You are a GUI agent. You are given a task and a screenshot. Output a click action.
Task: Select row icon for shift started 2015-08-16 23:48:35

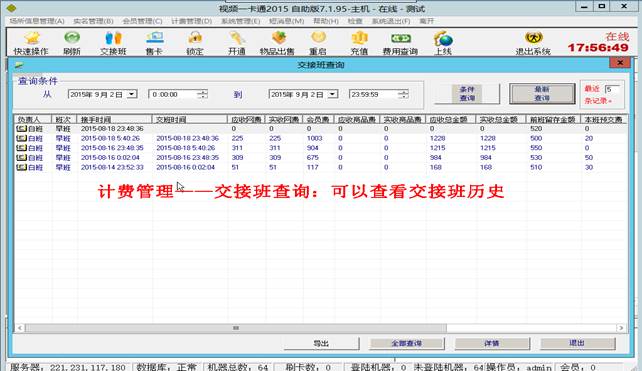[21, 148]
